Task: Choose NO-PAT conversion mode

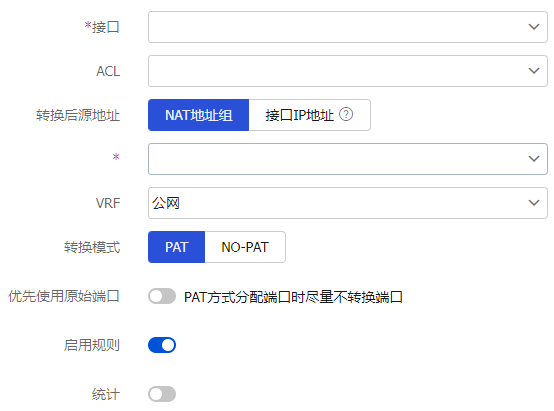Action: 245,247
